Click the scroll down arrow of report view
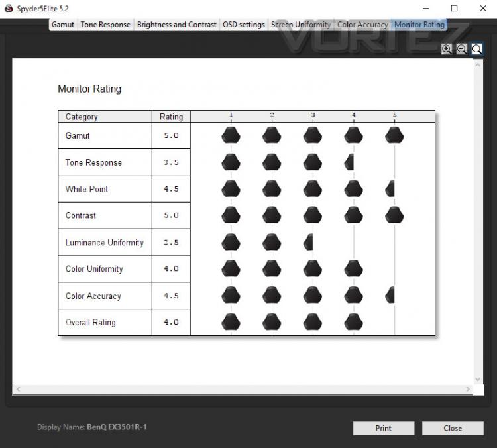The image size is (497, 448). (x=478, y=380)
